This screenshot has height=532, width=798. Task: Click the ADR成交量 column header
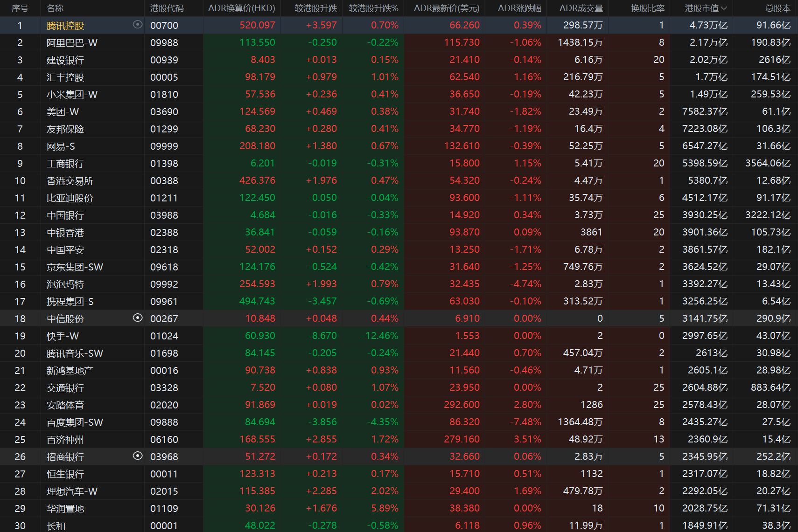tap(581, 8)
